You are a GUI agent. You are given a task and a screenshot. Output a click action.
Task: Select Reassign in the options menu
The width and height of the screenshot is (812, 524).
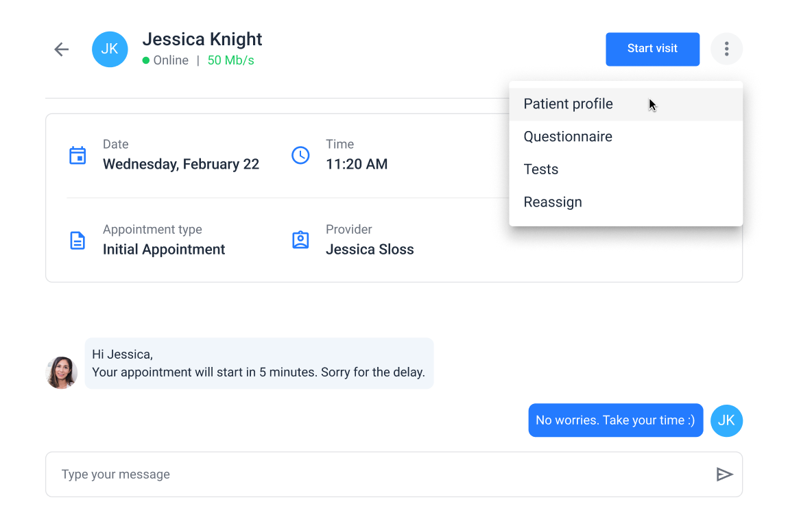click(x=553, y=202)
